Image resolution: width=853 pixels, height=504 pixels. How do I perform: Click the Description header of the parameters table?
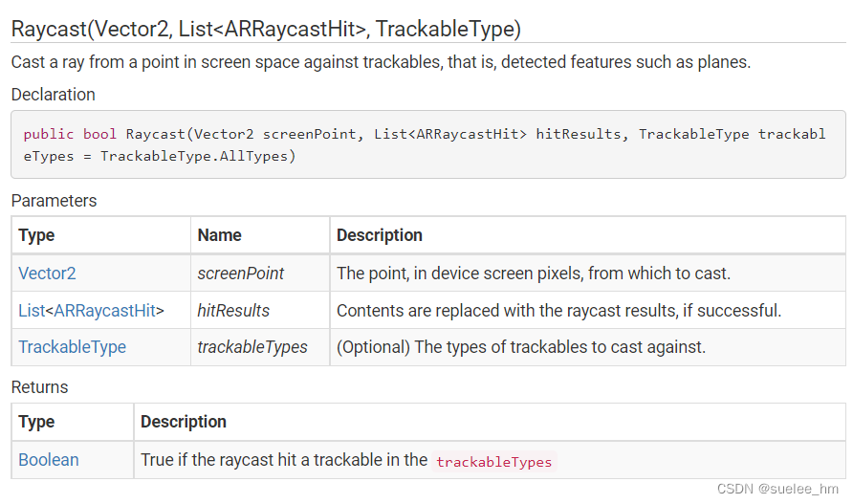[x=379, y=235]
